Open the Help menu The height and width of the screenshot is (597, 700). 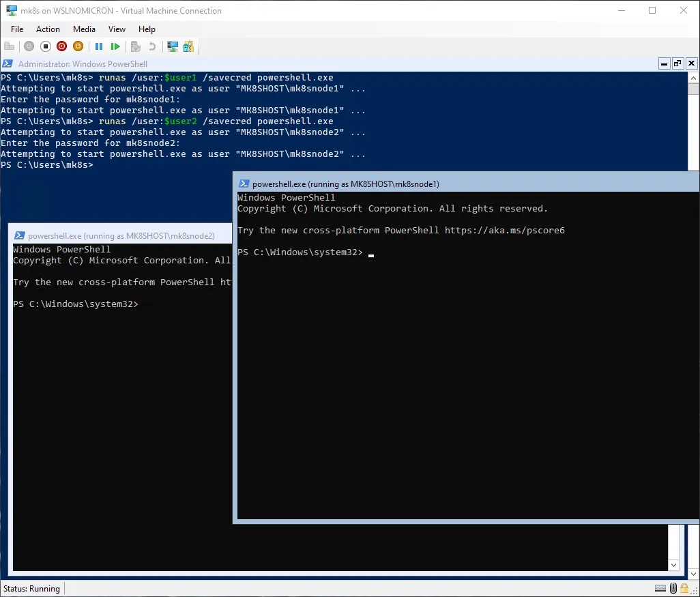click(x=147, y=29)
